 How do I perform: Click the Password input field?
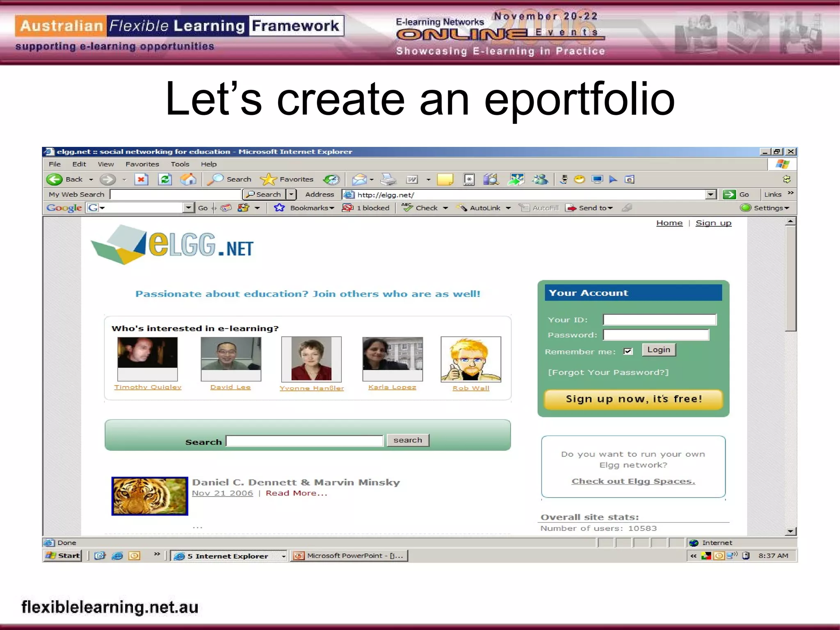coord(656,335)
